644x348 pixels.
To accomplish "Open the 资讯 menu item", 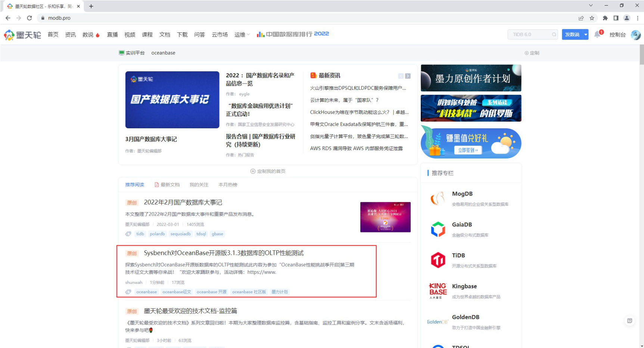I will pyautogui.click(x=71, y=35).
